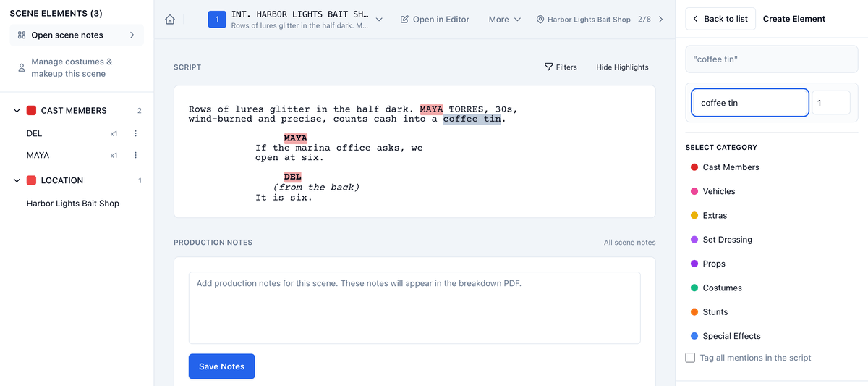Click Open in Editor
Viewport: 868px width, 386px height.
435,20
